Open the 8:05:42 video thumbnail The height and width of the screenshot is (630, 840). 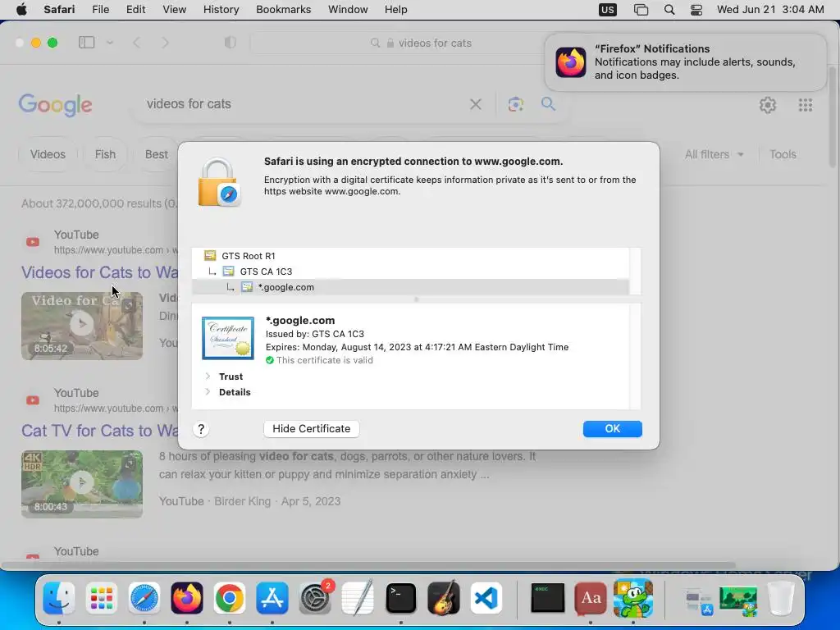point(82,326)
